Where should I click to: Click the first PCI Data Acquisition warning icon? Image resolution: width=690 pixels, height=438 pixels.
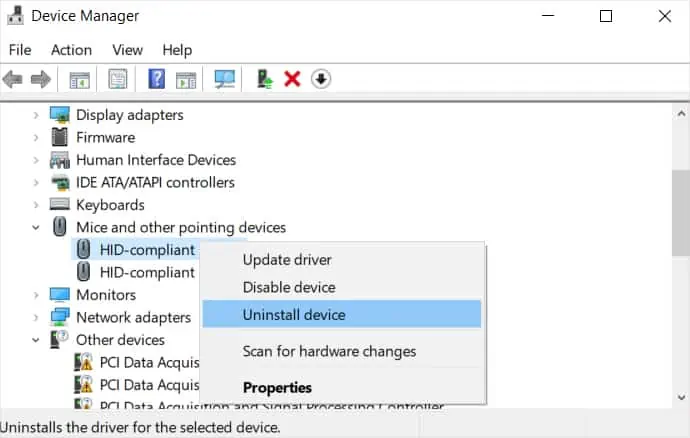pos(83,362)
